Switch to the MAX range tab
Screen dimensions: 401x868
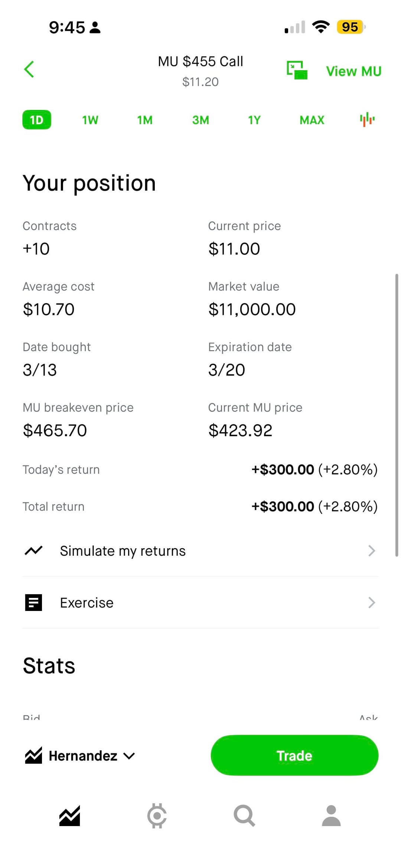(312, 120)
